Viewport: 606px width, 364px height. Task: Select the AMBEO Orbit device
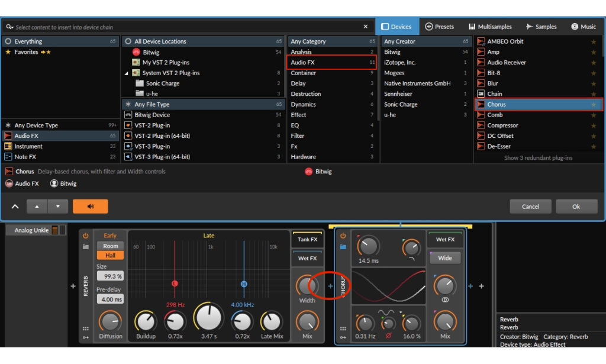[539, 41]
